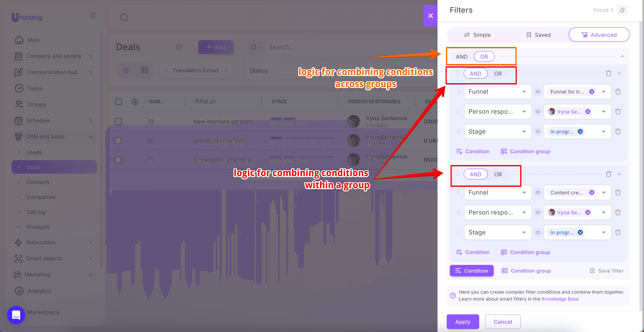Collapse the second condition group

[619, 174]
